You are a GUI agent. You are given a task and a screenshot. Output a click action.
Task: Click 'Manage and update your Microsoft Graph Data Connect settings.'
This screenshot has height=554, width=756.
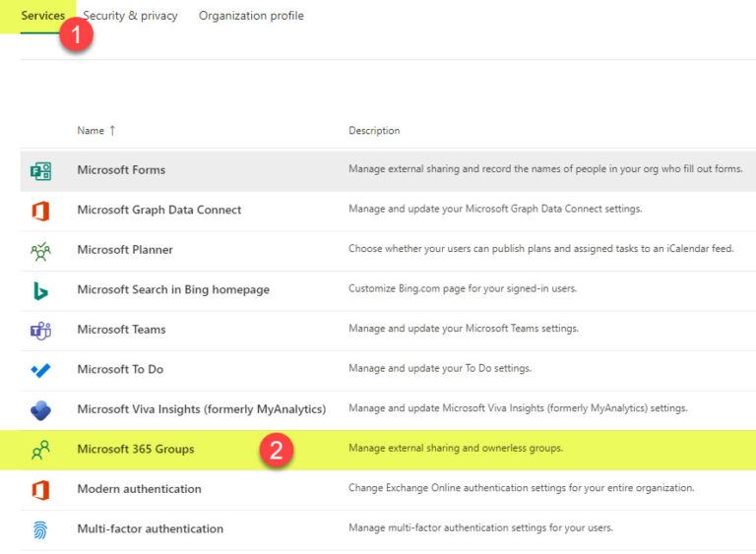(495, 209)
